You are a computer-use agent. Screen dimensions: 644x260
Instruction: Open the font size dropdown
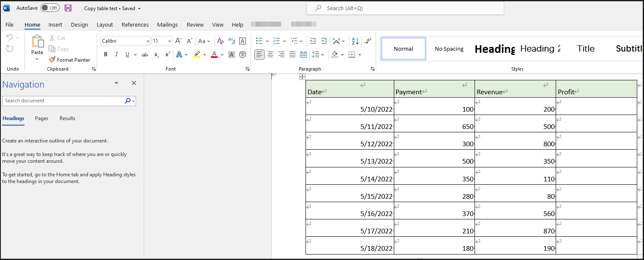169,41
